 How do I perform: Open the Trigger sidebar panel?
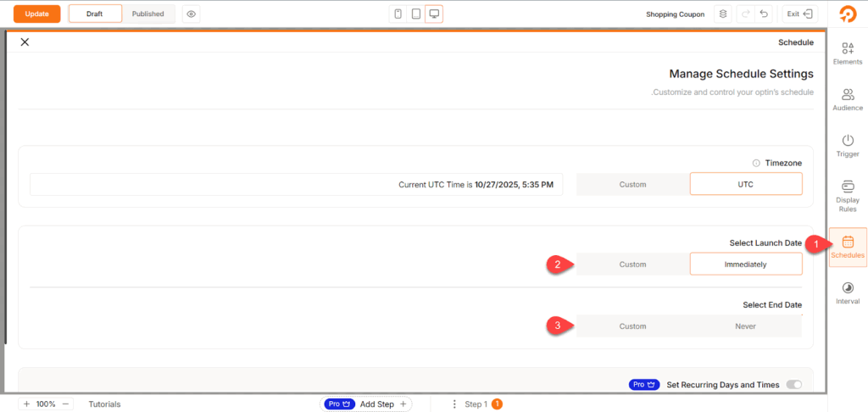[x=848, y=146]
